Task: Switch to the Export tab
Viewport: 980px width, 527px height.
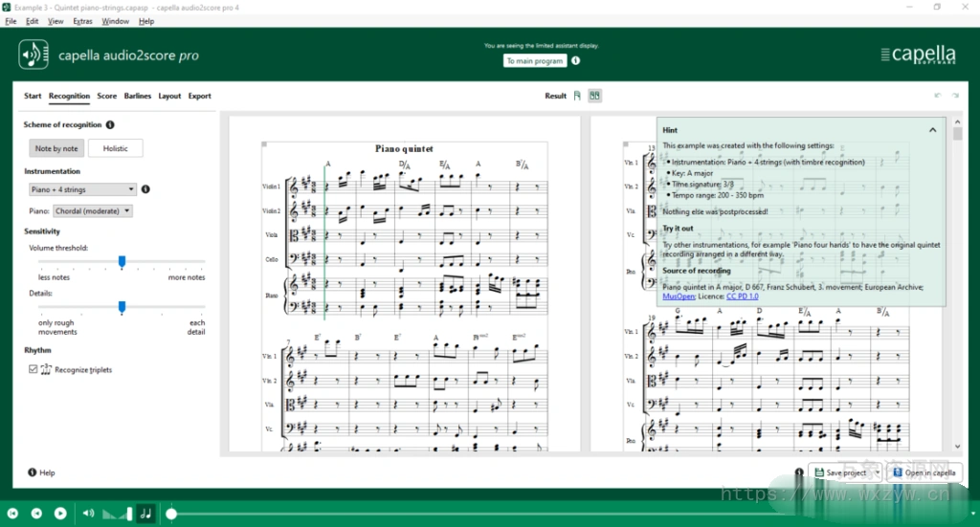Action: coord(199,96)
